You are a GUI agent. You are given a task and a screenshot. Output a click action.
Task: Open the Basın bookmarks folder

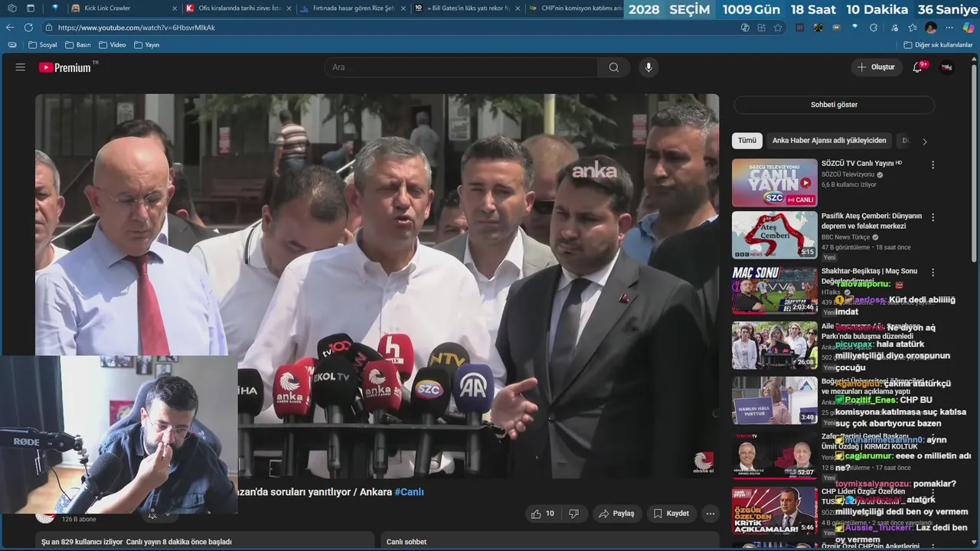tap(78, 45)
